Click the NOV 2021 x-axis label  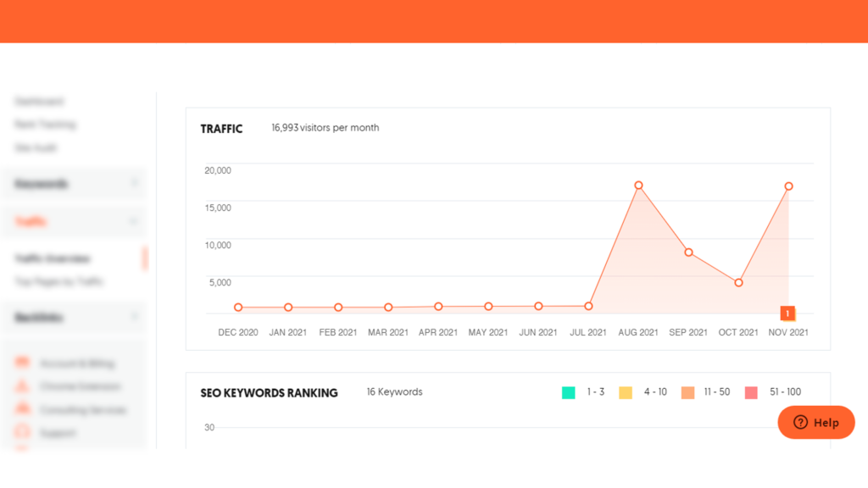pyautogui.click(x=788, y=332)
